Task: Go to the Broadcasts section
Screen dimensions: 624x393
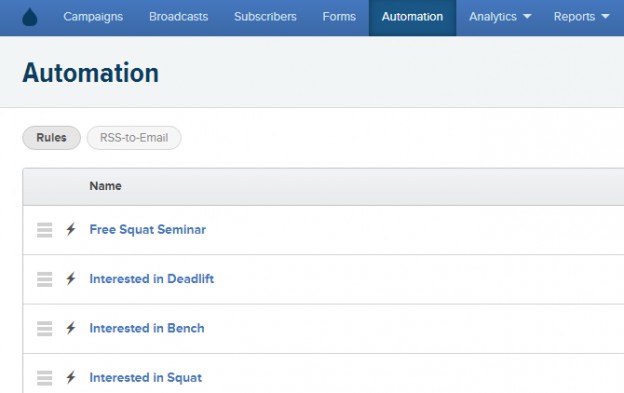Action: [x=178, y=17]
